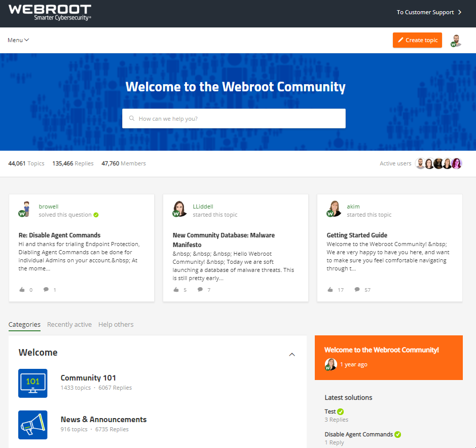The image size is (476, 448).
Task: Open LLiddell's avatar on the second card
Action: coord(179,209)
